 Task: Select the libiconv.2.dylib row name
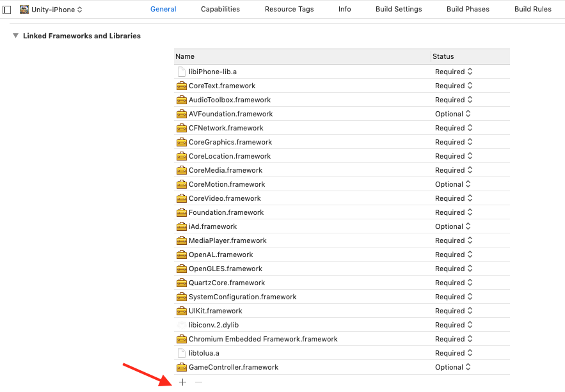[214, 325]
